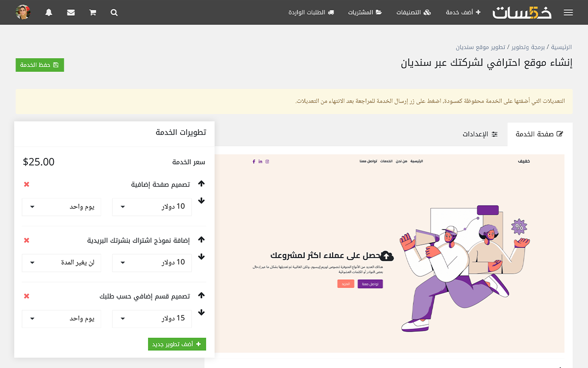Click the $25.00 service price
588x368 pixels.
(39, 162)
